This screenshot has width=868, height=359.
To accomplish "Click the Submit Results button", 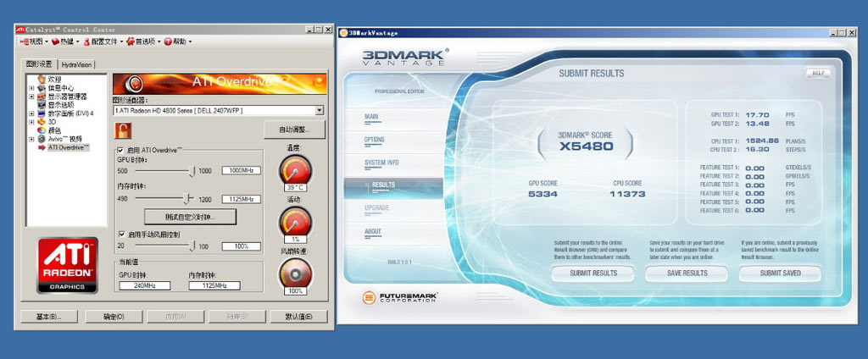I will click(593, 273).
